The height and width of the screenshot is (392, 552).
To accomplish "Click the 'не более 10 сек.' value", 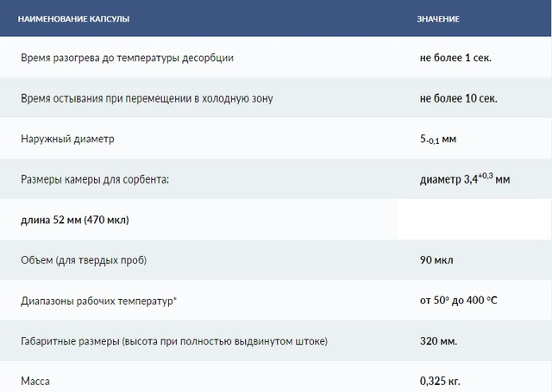I will click(458, 98).
